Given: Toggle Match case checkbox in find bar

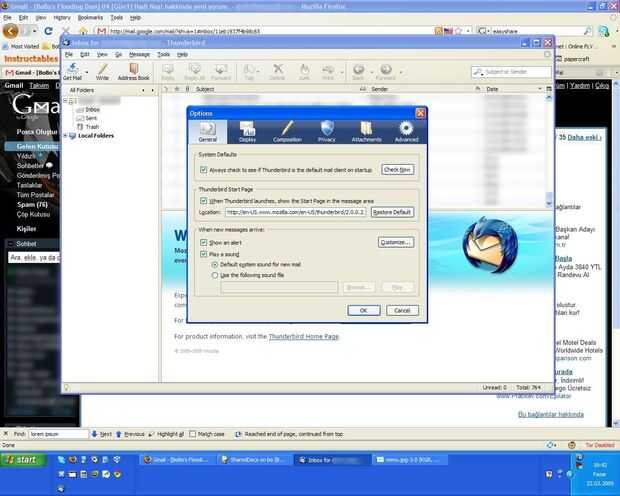Looking at the screenshot, I should click(193, 434).
